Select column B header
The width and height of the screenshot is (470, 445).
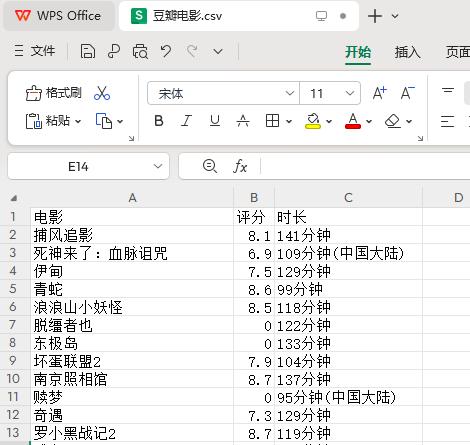point(254,198)
